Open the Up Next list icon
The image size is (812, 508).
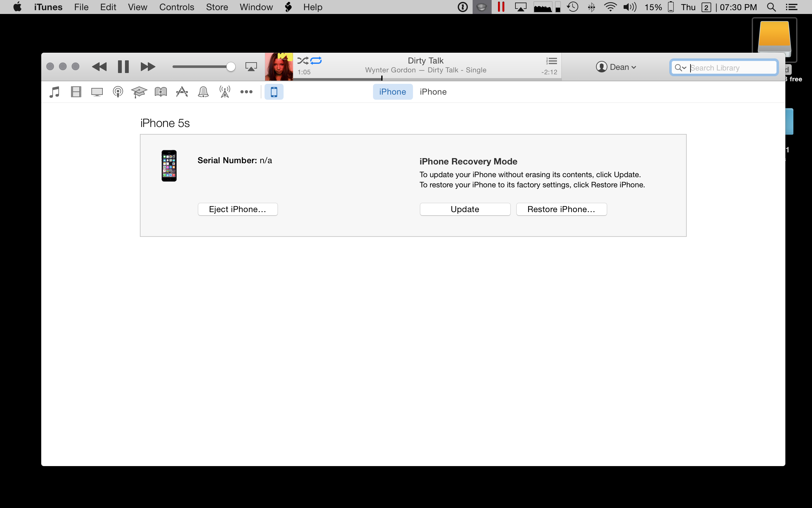551,61
